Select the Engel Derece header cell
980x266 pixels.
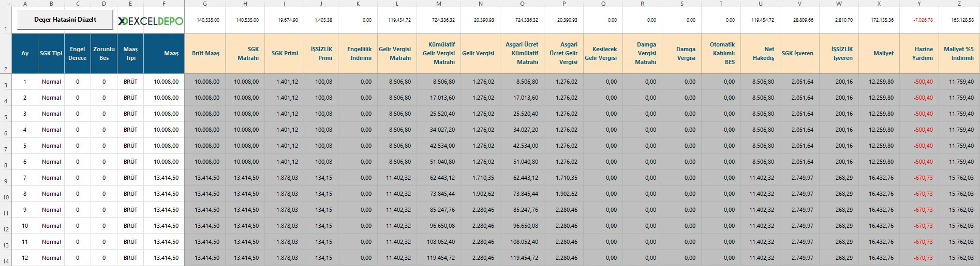tap(78, 53)
